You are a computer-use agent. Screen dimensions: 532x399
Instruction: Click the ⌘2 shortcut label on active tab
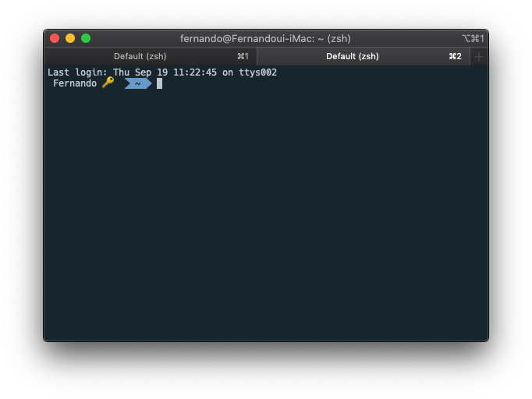(x=455, y=56)
